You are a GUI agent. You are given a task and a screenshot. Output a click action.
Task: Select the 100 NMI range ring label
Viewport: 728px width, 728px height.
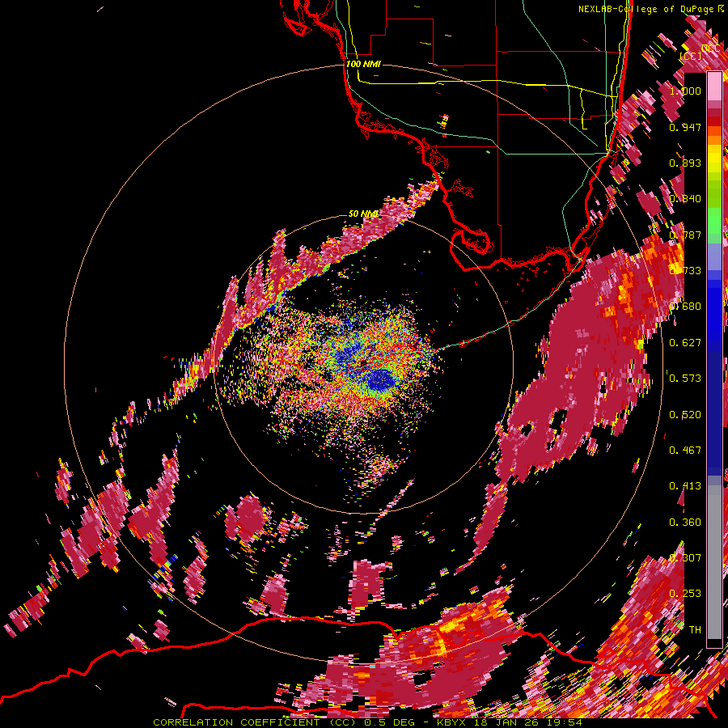[x=363, y=64]
